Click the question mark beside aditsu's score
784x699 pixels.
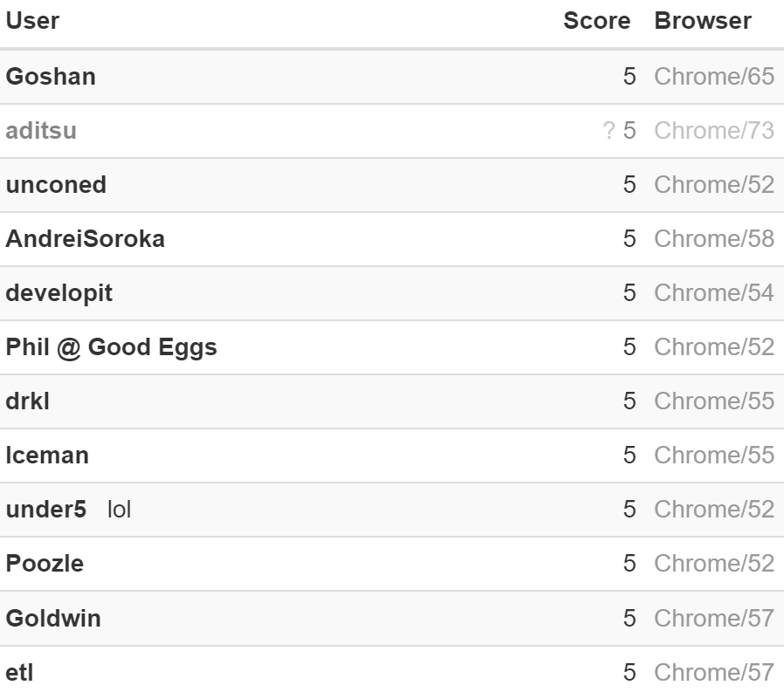(x=609, y=131)
